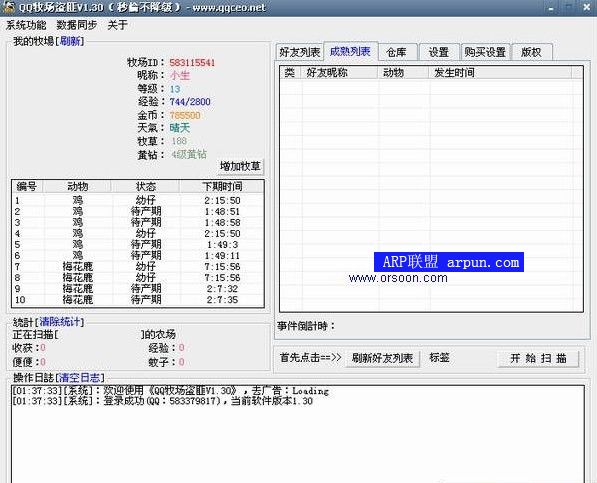Open the 仓库 tab
This screenshot has width=597, height=483.
396,52
